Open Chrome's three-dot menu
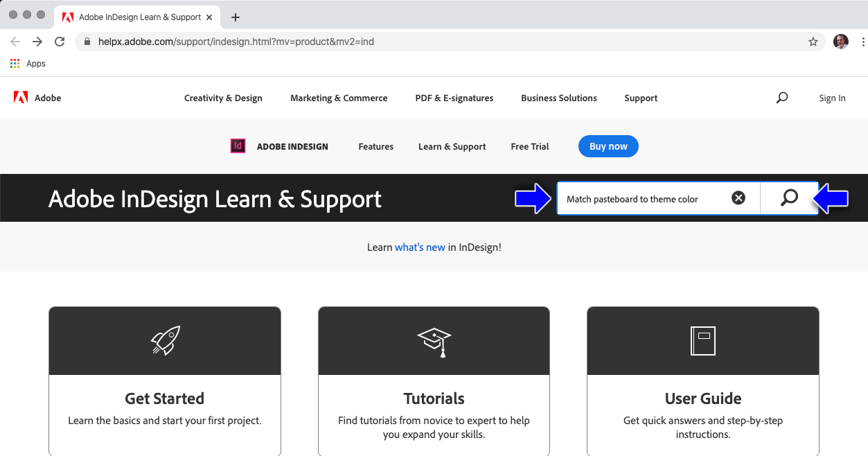Viewport: 868px width, 456px height. pos(862,42)
